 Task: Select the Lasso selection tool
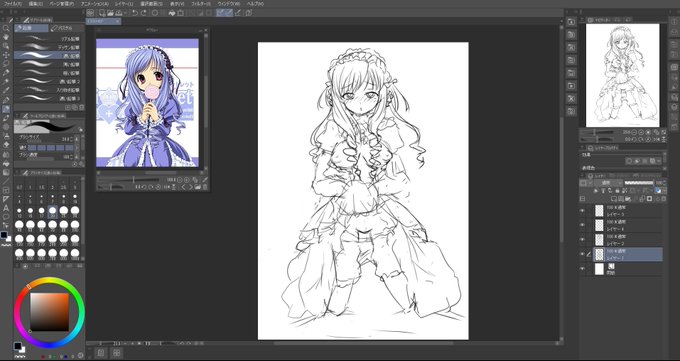tap(6, 64)
